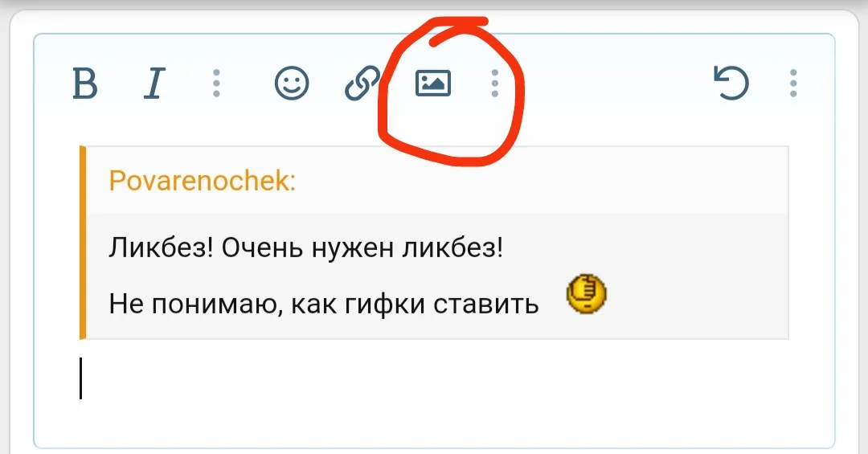This screenshot has height=454, width=868.
Task: Click the word "ставить" in the quote
Action: 485,304
